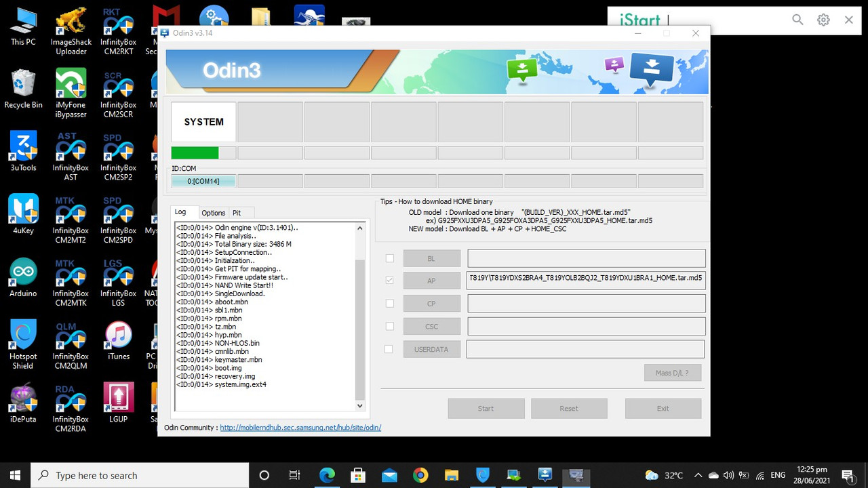Tick the BL checkbox in Odin
868x488 pixels.
tap(389, 258)
